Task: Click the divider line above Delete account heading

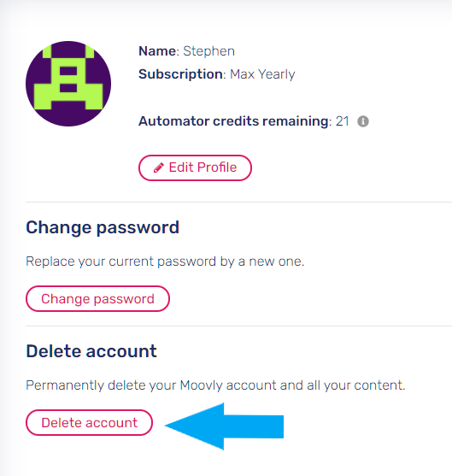Action: click(x=238, y=326)
